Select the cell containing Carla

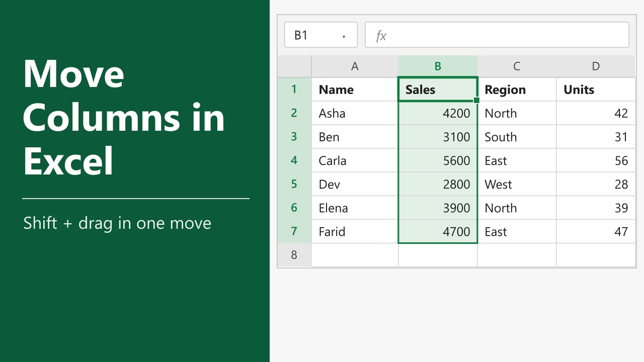pos(355,160)
